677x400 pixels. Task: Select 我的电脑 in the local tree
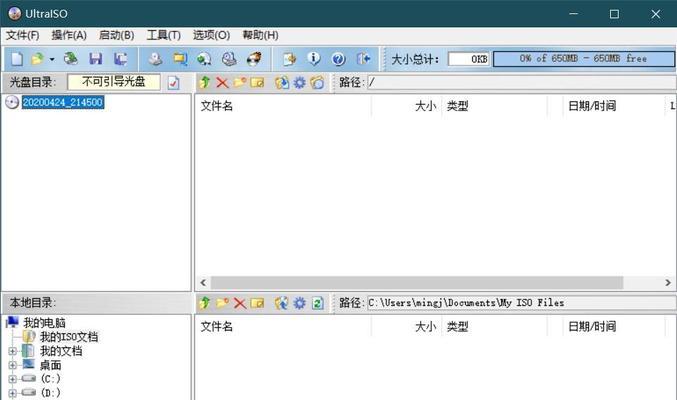[x=44, y=323]
